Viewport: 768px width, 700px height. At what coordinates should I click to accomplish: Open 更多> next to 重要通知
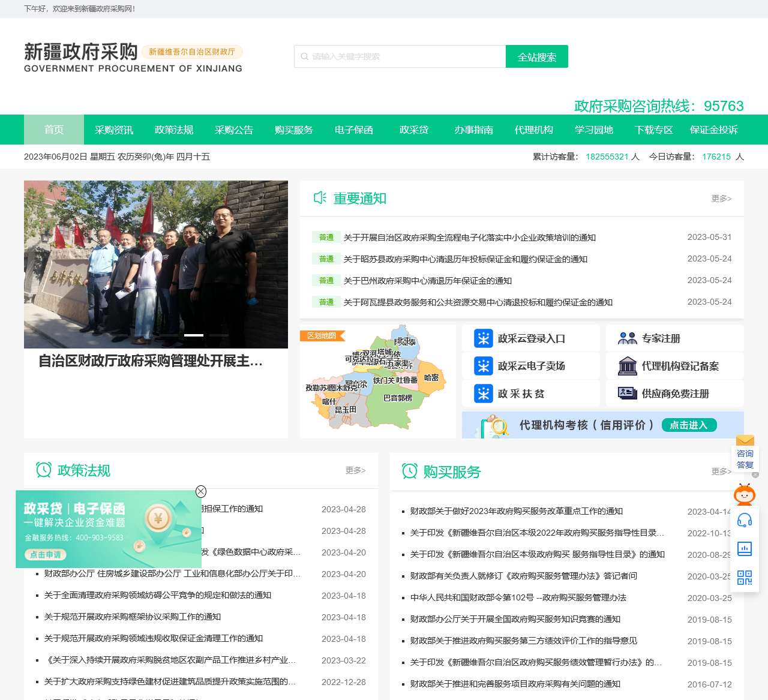coord(721,198)
